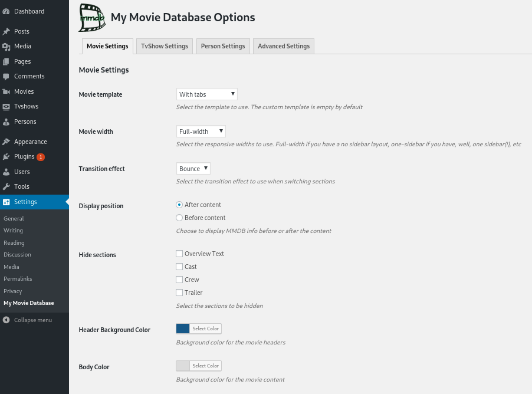The width and height of the screenshot is (532, 394).
Task: Check the Overview Text checkbox
Action: coord(179,254)
